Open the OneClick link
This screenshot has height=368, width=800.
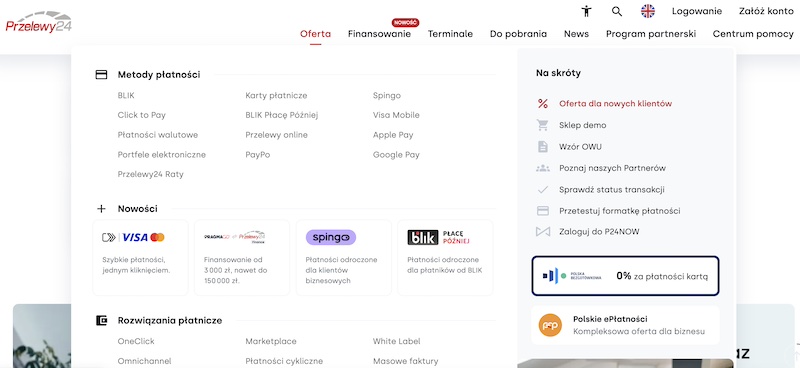(136, 341)
